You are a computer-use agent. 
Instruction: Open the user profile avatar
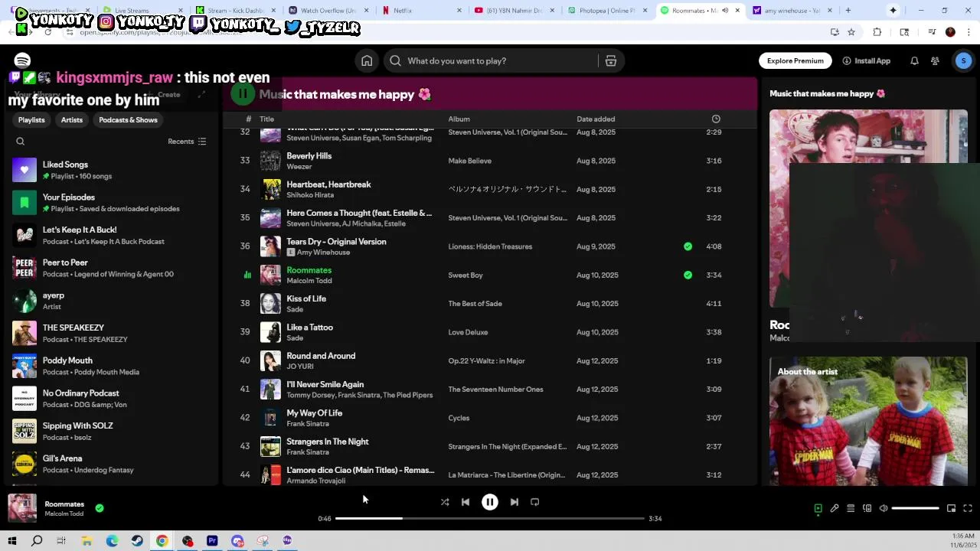(x=963, y=61)
